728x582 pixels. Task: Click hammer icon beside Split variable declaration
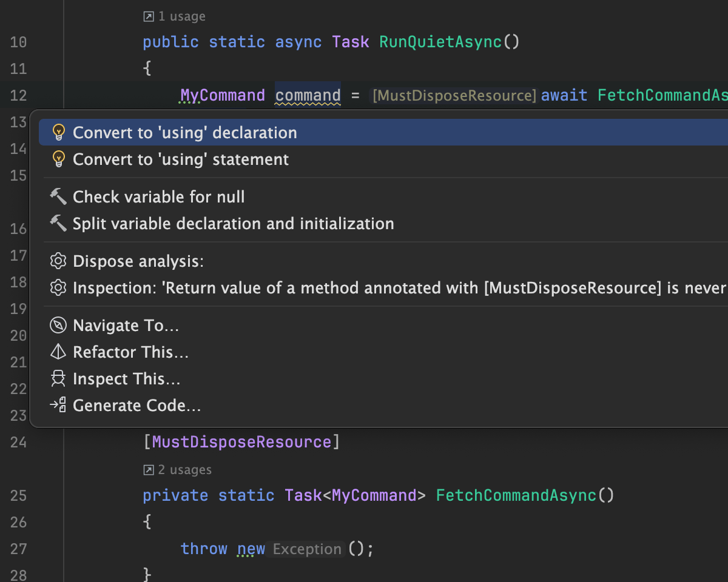click(58, 224)
